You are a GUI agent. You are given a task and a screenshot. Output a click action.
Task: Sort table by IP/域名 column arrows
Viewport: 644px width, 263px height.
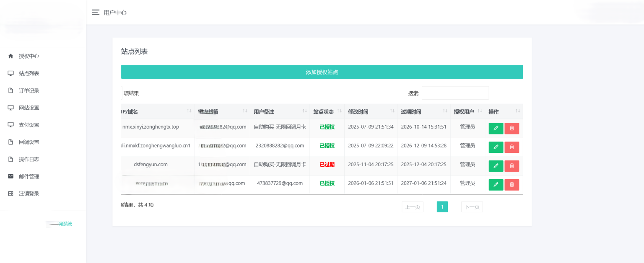pos(188,111)
